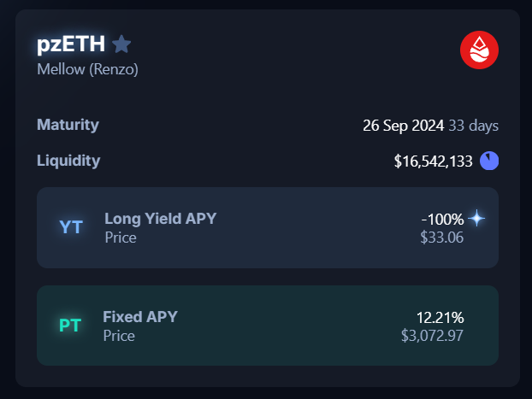
Task: Click the pzETH market title
Action: pos(71,44)
